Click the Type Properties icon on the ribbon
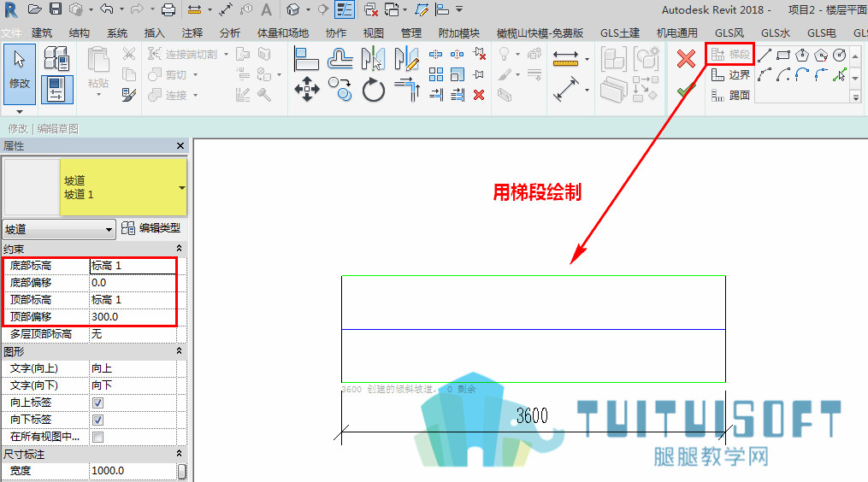 point(56,58)
